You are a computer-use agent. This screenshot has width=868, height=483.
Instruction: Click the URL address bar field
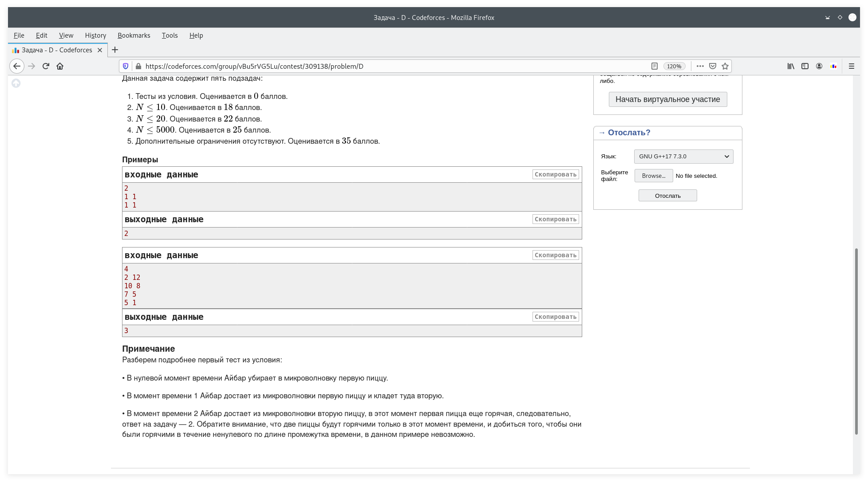tap(391, 66)
